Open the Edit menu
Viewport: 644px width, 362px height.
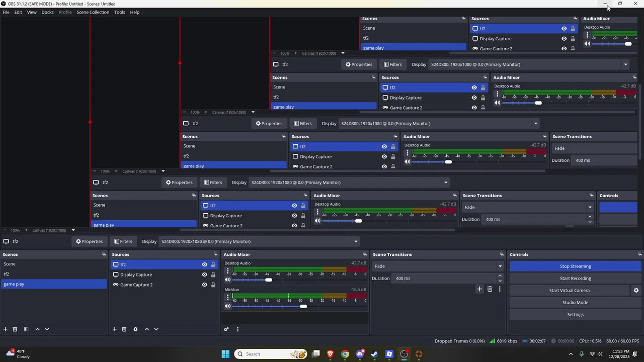click(x=18, y=12)
